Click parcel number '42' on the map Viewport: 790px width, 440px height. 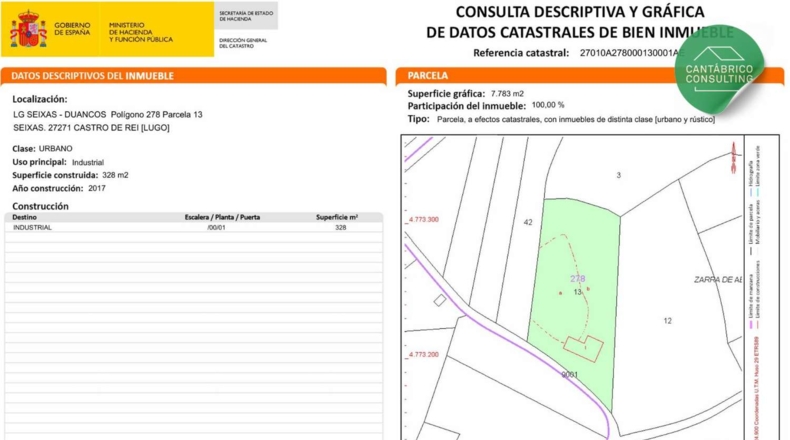click(528, 222)
